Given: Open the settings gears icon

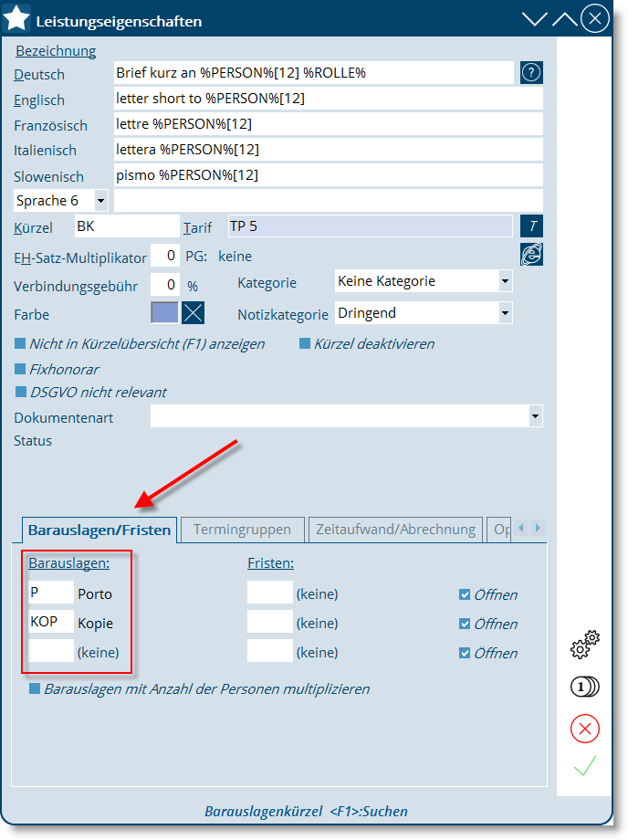Looking at the screenshot, I should click(584, 645).
